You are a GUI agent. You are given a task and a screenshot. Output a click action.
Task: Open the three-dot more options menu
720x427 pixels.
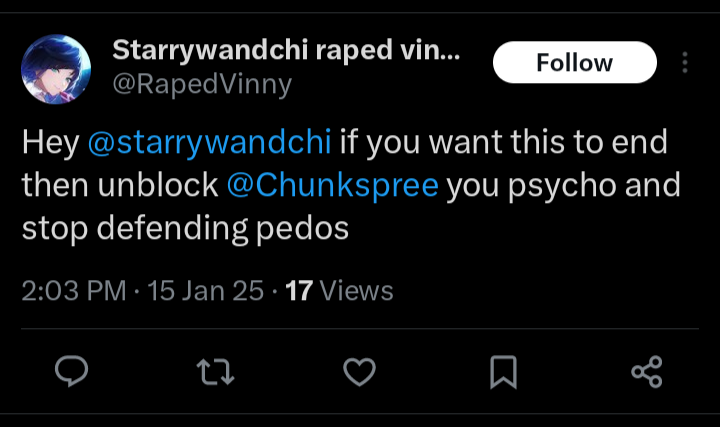(x=685, y=63)
